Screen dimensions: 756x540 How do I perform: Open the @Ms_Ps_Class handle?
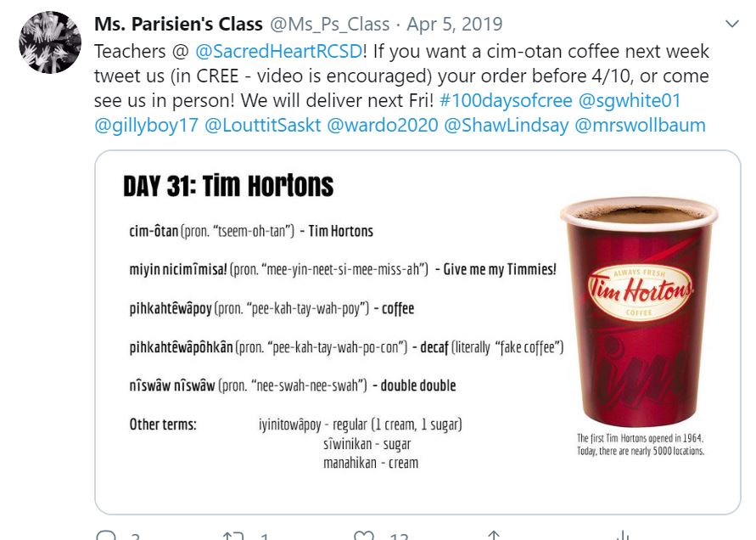tap(330, 24)
